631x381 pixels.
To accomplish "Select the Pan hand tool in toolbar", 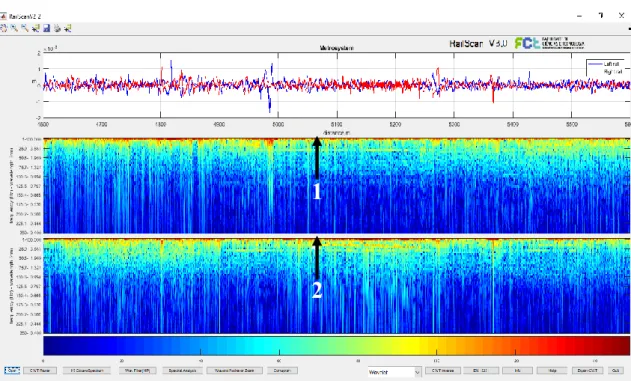I will (x=4, y=28).
